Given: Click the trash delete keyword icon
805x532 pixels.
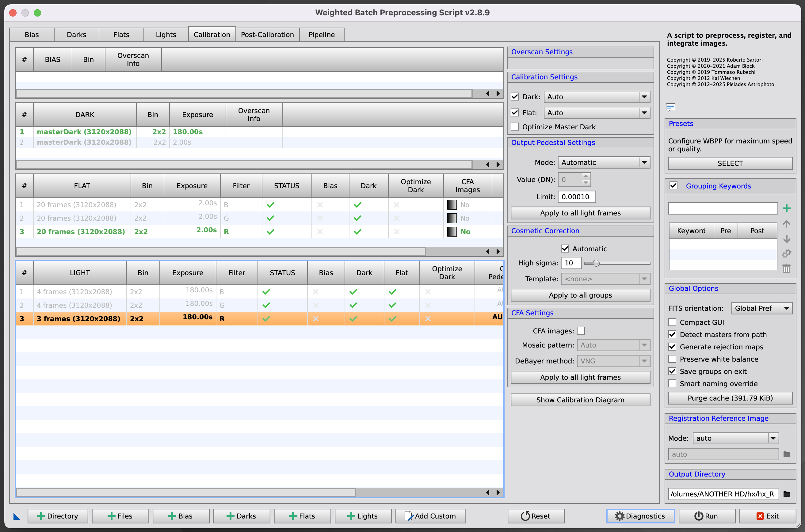Looking at the screenshot, I should click(x=786, y=269).
